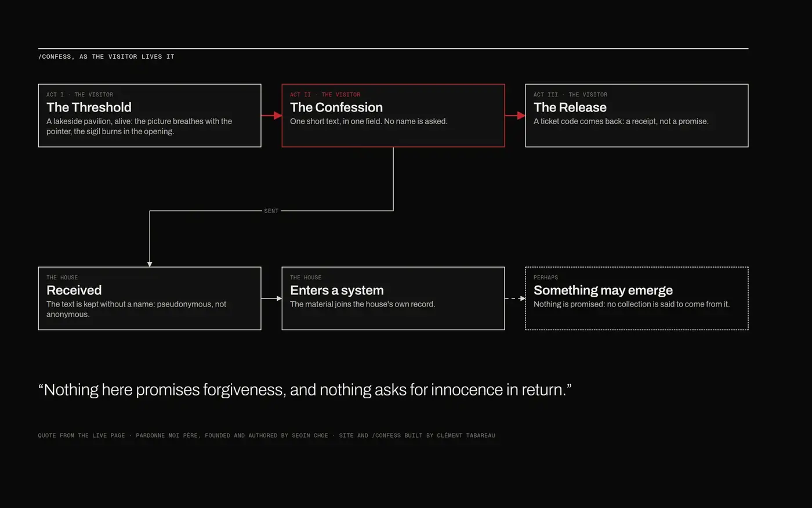This screenshot has height=508, width=812.
Task: Click the red arrow from Threshold to Confession
Action: [x=271, y=116]
